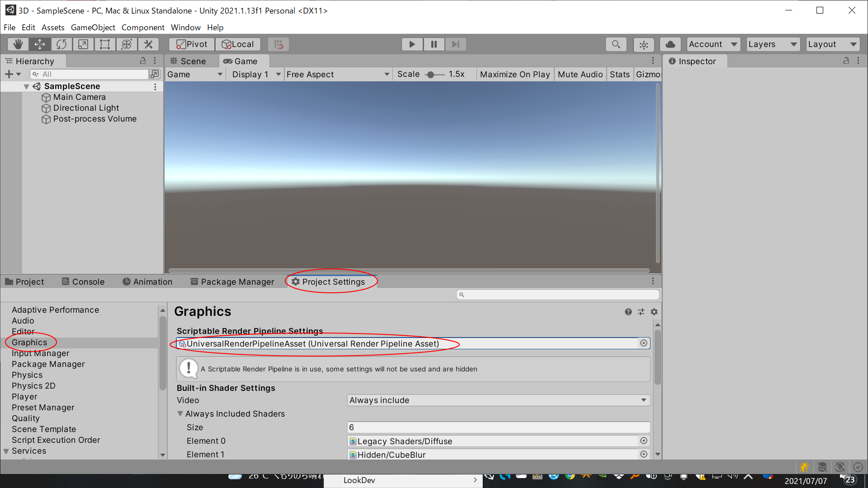Screen dimensions: 868x488
Task: Open Graphics settings gear icon
Action: tap(654, 312)
